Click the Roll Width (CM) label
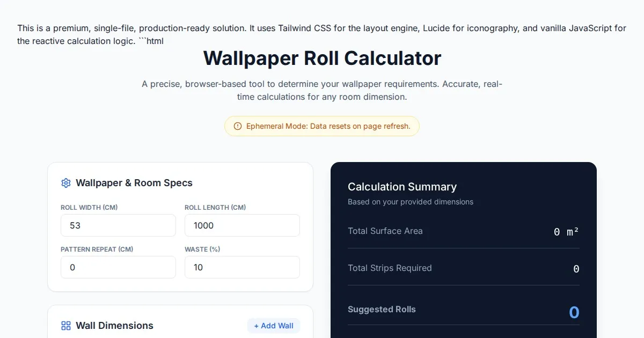Image resolution: width=644 pixels, height=338 pixels. [x=89, y=208]
